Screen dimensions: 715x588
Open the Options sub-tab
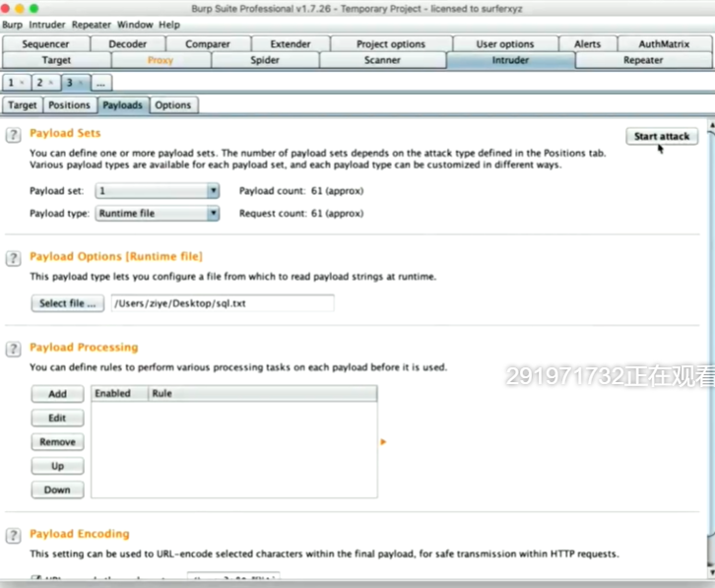[172, 105]
